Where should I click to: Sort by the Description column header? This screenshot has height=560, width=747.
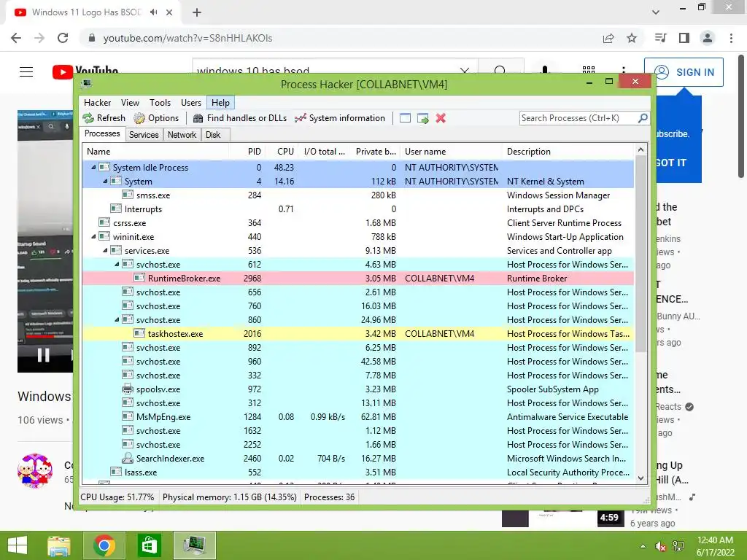pyautogui.click(x=568, y=152)
